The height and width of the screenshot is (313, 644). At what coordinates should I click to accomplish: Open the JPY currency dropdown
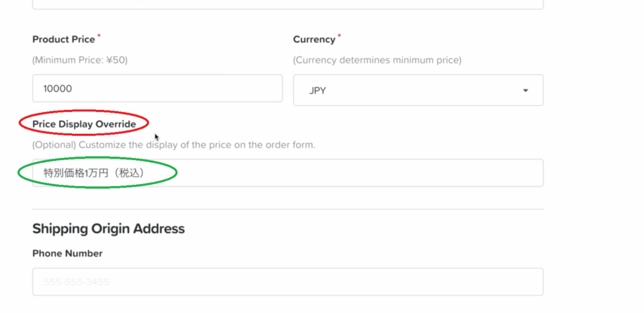(x=418, y=91)
